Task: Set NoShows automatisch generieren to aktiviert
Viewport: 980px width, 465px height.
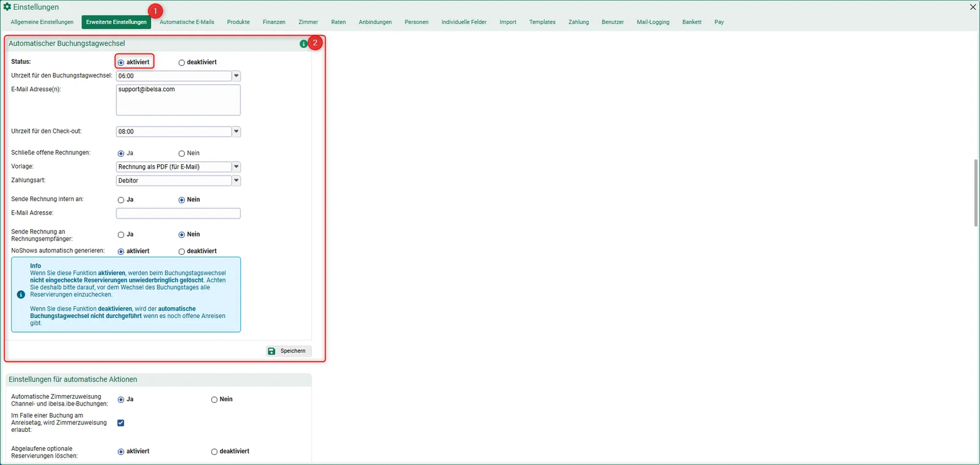Action: pyautogui.click(x=121, y=252)
